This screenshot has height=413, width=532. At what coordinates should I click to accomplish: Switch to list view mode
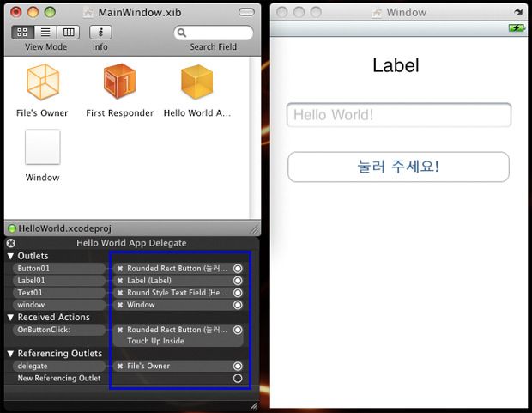[45, 33]
